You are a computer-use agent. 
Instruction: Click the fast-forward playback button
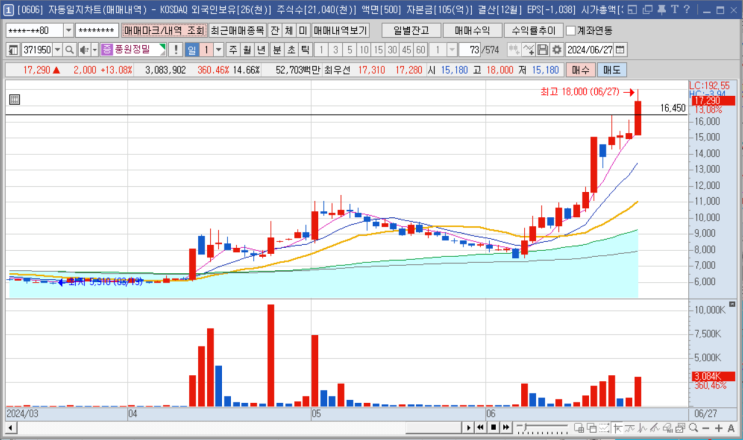click(506, 427)
